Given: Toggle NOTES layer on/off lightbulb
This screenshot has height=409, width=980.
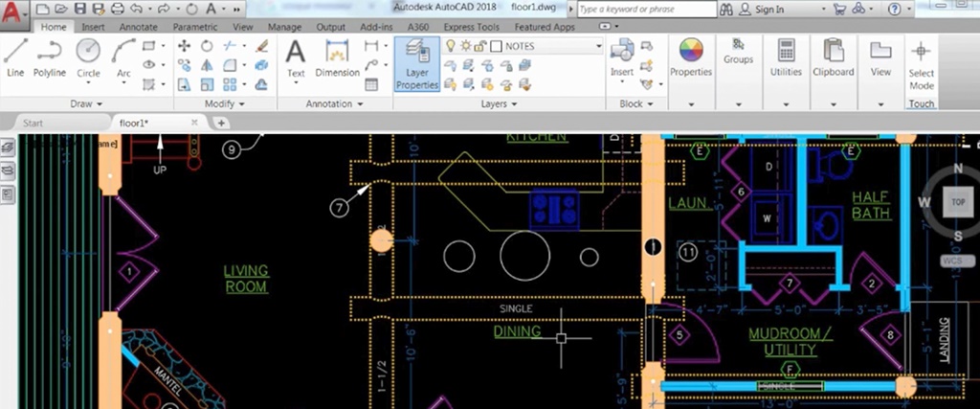Looking at the screenshot, I should (450, 46).
